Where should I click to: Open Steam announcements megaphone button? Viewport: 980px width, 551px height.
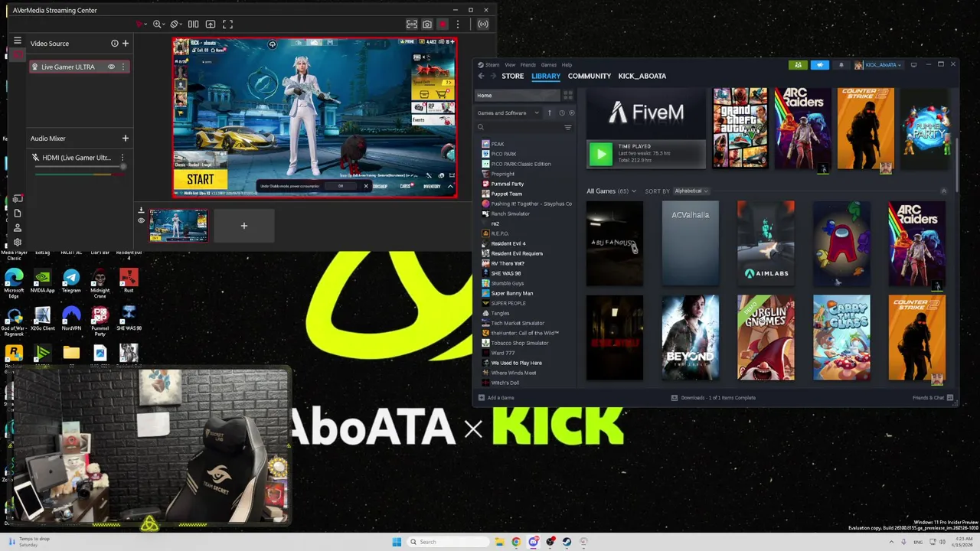[820, 65]
